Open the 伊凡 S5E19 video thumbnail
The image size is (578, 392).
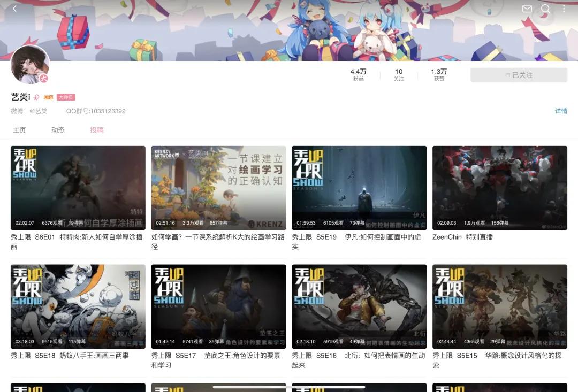359,188
